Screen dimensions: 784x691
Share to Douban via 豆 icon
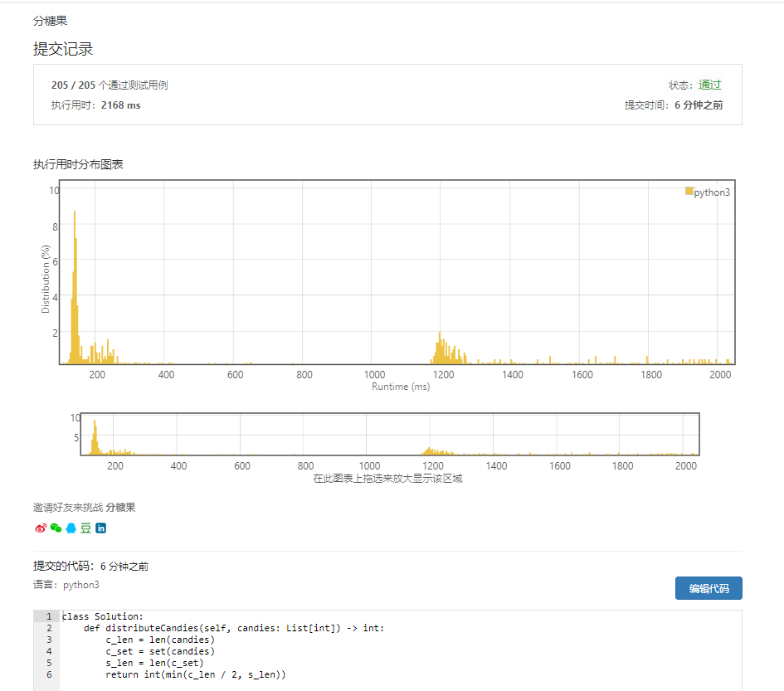coord(85,528)
